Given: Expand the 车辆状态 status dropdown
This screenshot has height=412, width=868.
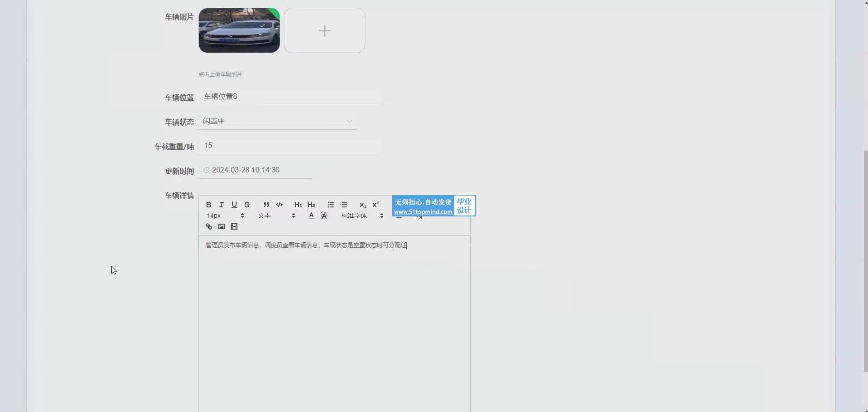Looking at the screenshot, I should point(278,121).
